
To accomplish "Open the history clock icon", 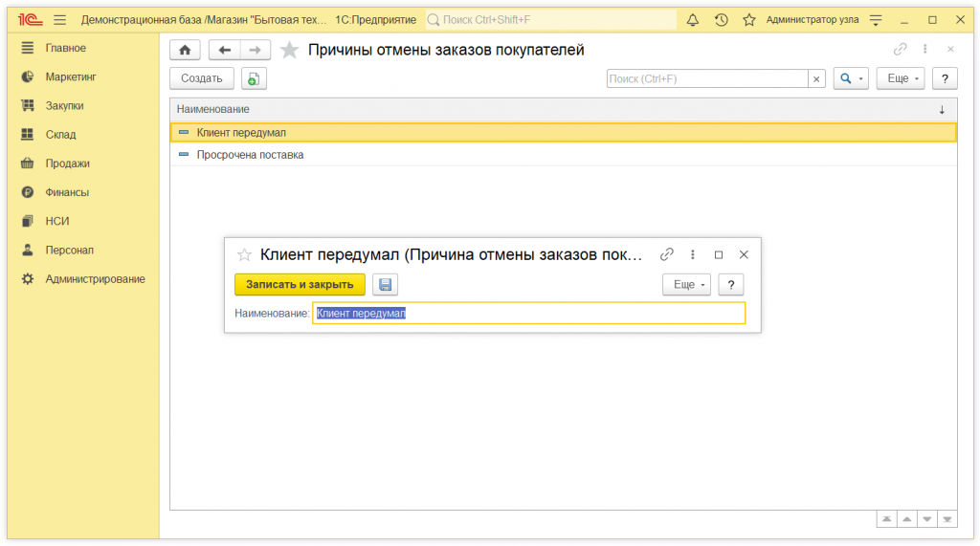I will coord(721,19).
